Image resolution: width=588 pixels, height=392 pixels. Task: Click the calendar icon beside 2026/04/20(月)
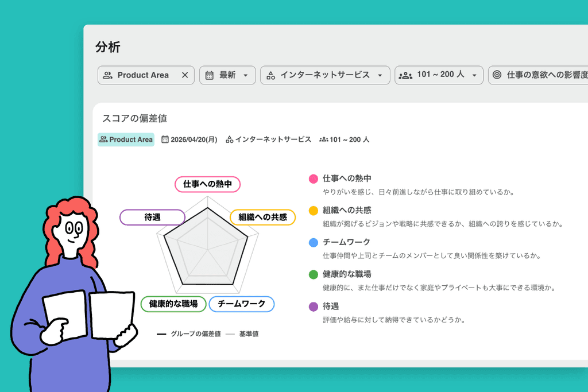(x=165, y=139)
